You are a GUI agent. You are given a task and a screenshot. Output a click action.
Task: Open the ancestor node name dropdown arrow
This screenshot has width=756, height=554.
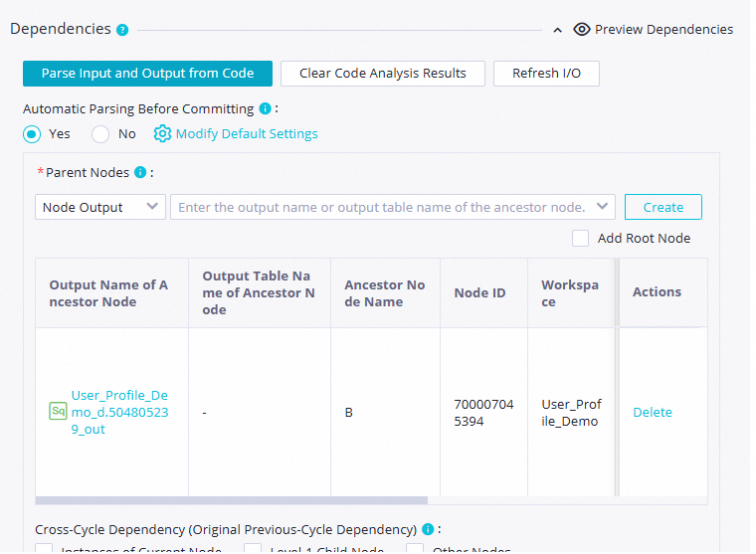click(602, 206)
